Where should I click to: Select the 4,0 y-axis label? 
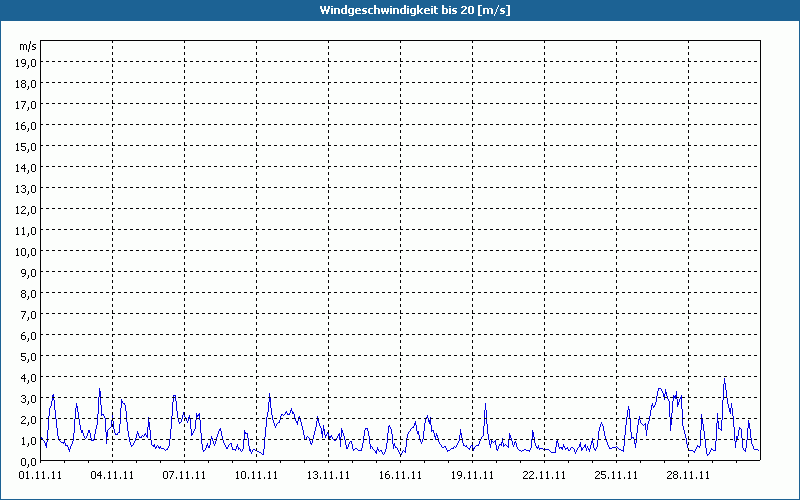pyautogui.click(x=29, y=378)
